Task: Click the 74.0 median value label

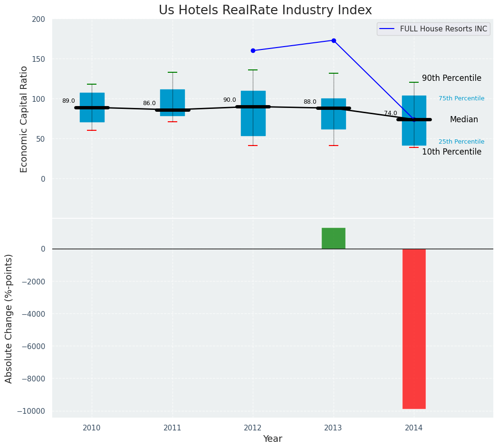Action: tap(391, 113)
